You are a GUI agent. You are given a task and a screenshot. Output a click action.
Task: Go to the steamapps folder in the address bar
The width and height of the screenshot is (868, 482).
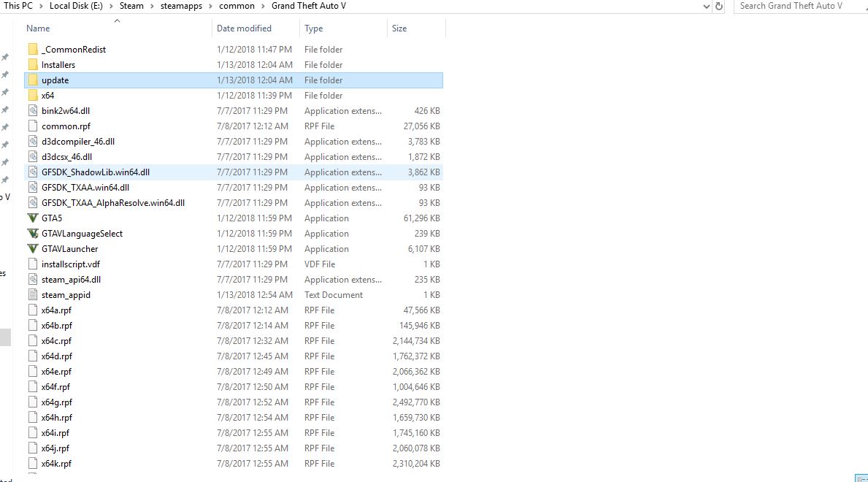181,6
